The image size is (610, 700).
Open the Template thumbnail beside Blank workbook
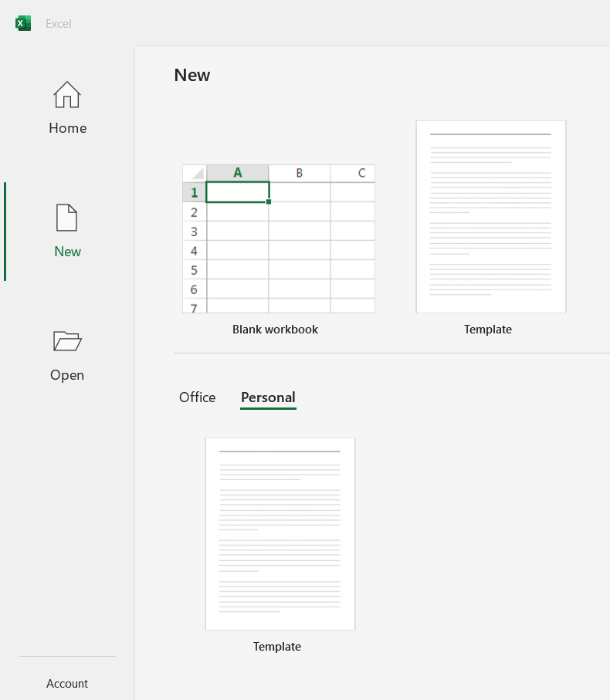click(x=490, y=217)
